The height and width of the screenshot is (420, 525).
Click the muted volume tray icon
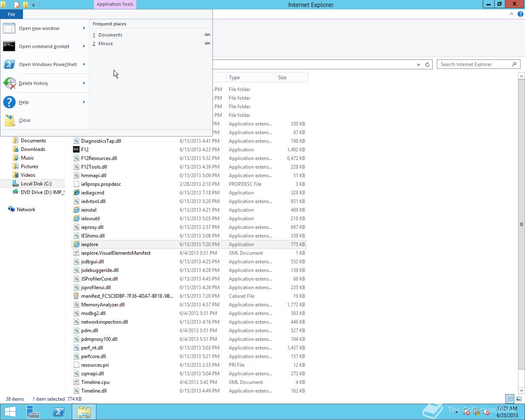tap(486, 412)
